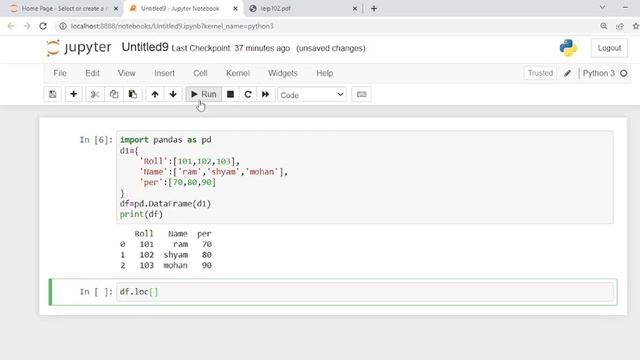Save the notebook with the floppy icon

pyautogui.click(x=53, y=94)
